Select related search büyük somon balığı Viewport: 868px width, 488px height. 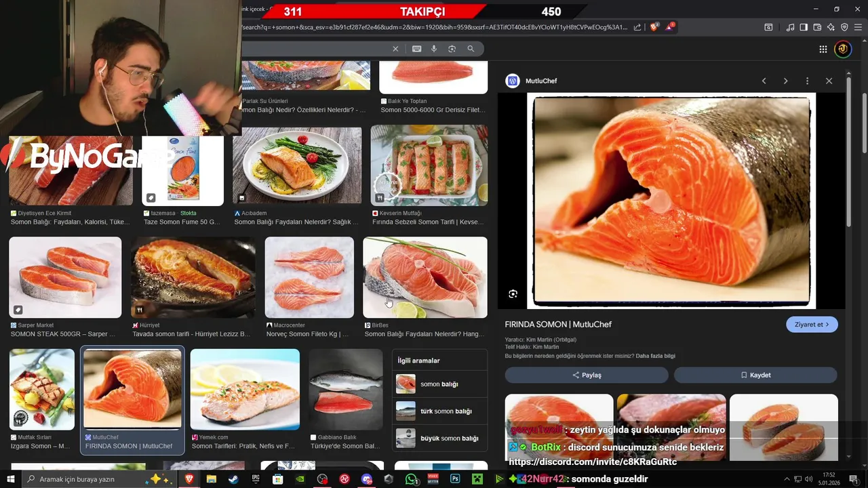[x=439, y=439]
